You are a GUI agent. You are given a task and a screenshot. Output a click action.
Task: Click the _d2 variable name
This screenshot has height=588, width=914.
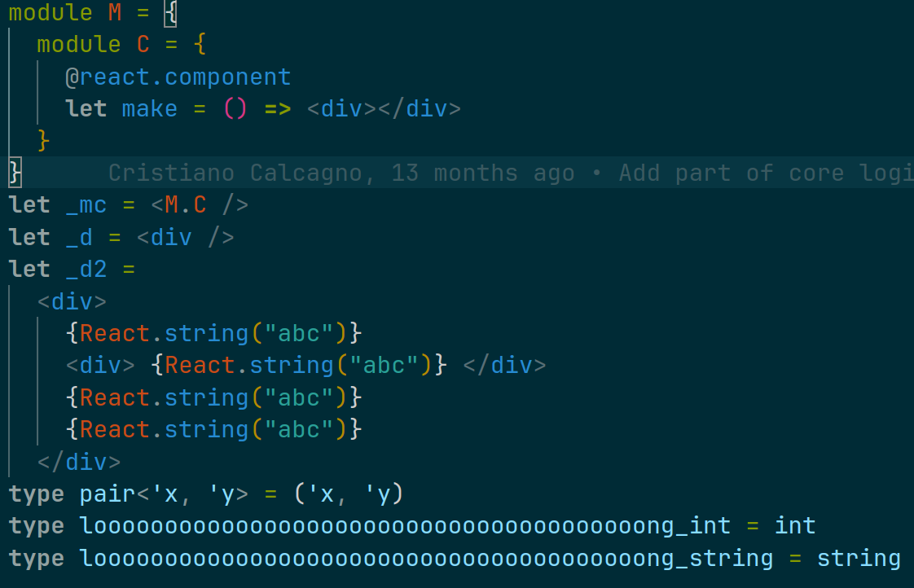[x=86, y=270]
